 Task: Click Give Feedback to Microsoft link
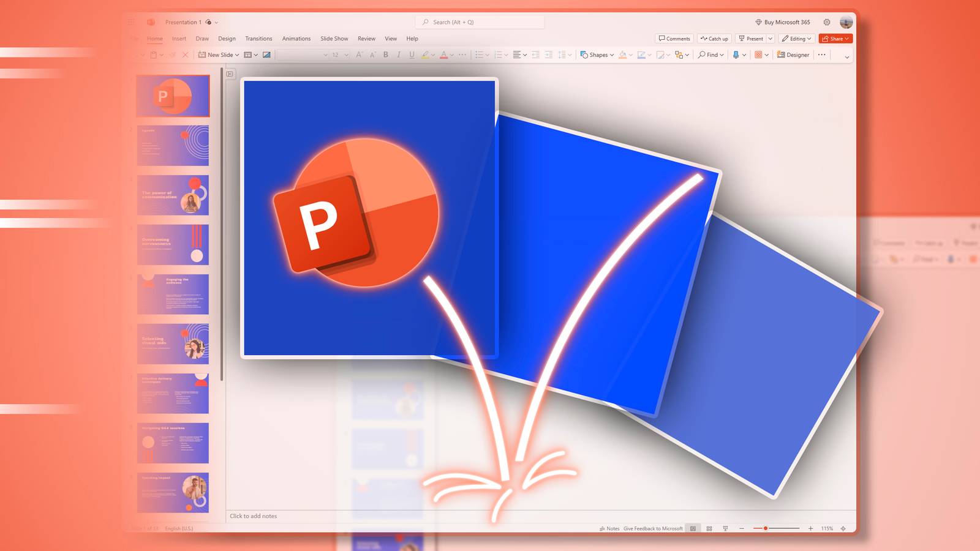(x=653, y=528)
